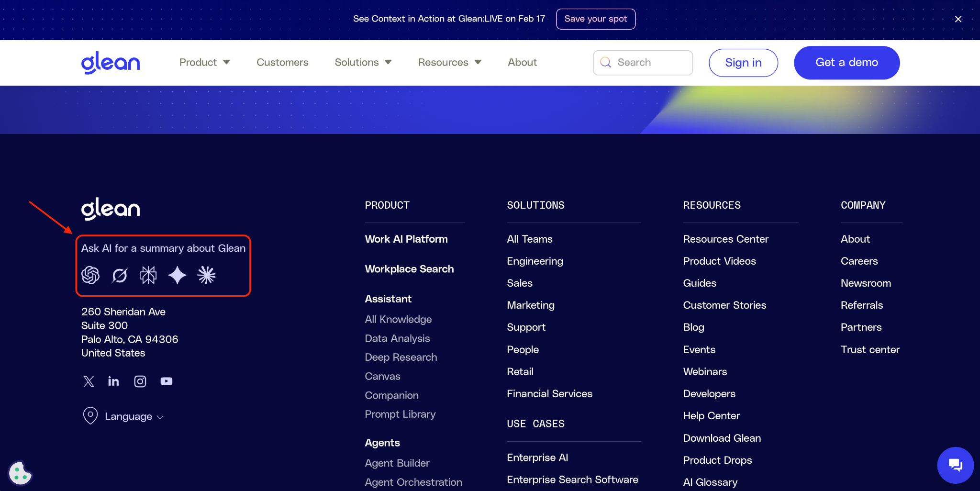Open Marketing solutions link
980x491 pixels.
531,305
